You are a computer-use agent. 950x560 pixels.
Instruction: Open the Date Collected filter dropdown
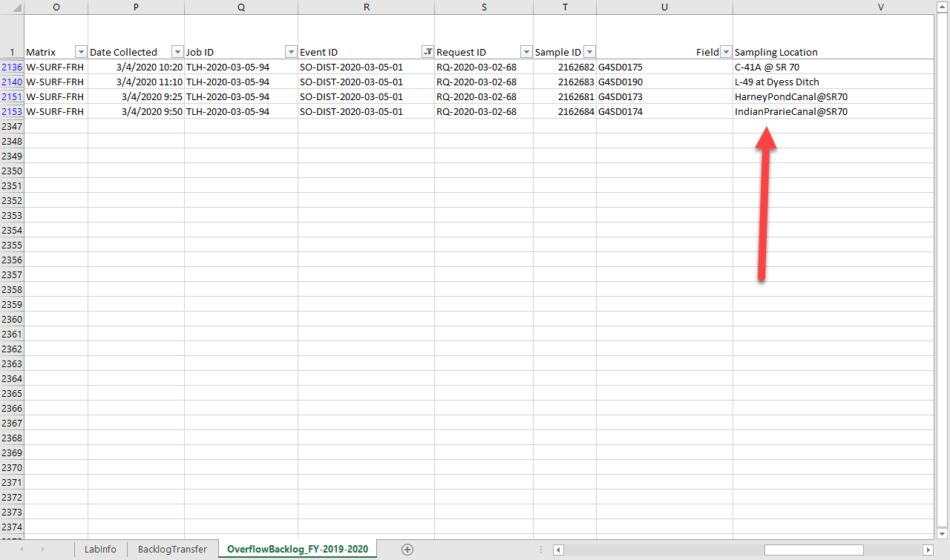click(177, 52)
